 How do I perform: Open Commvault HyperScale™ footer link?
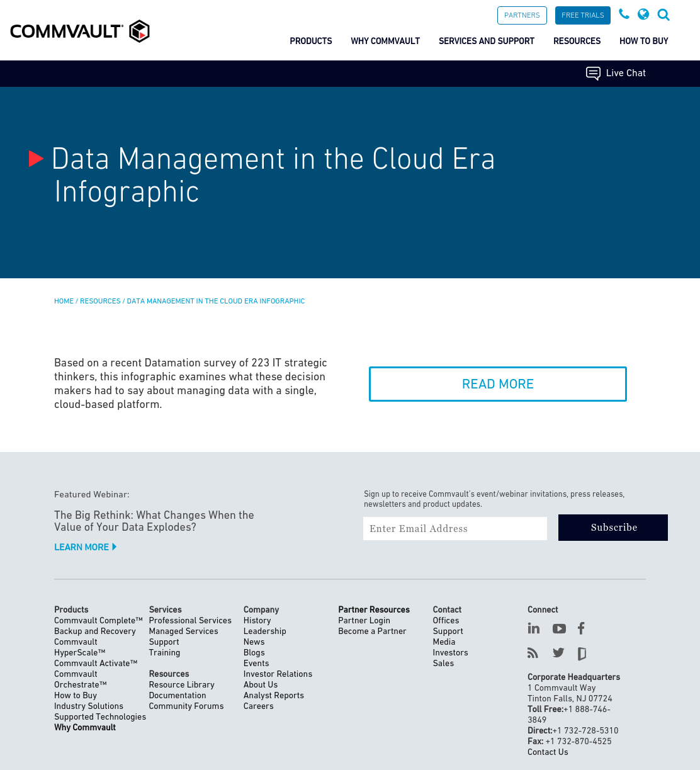pyautogui.click(x=80, y=647)
